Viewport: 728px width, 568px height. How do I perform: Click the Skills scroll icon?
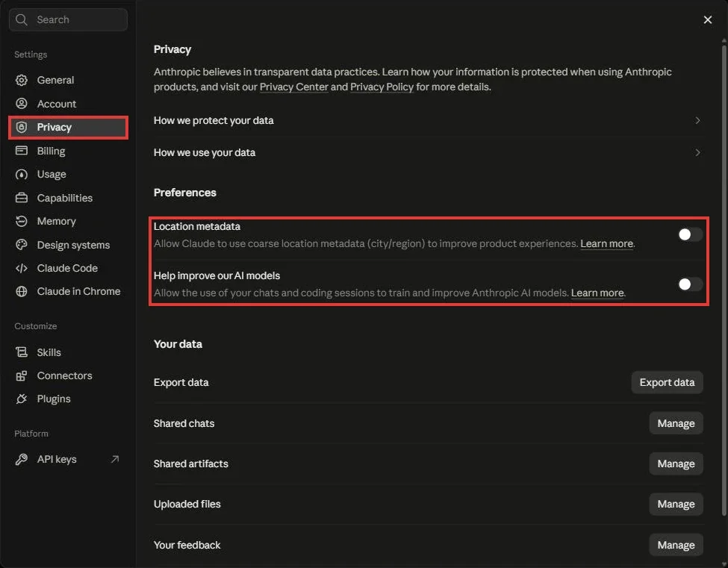pos(22,352)
